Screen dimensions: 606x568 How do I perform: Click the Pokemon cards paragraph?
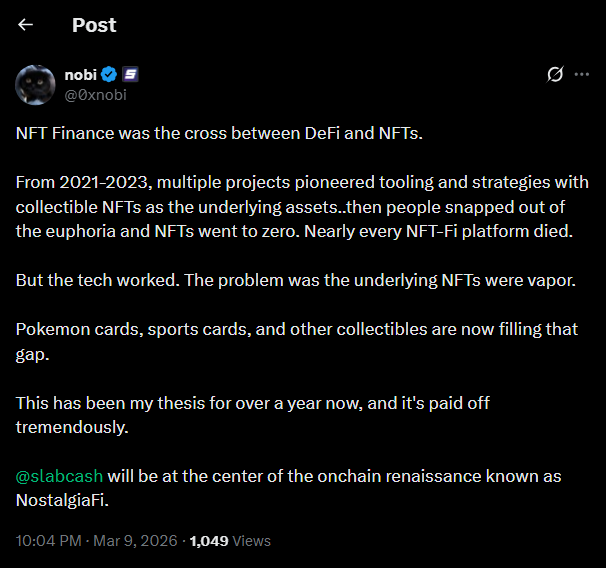pyautogui.click(x=296, y=329)
